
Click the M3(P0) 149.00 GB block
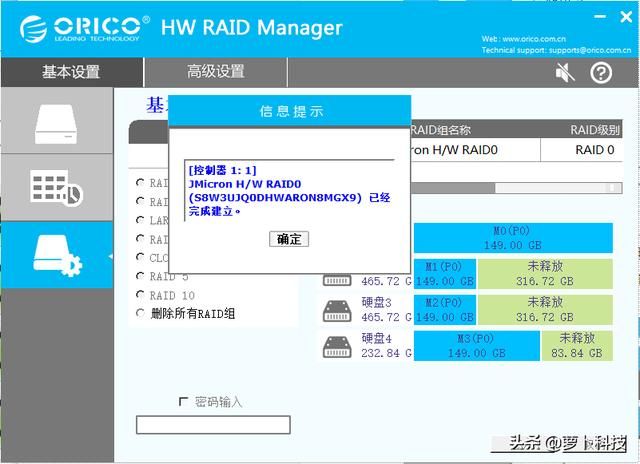[477, 346]
